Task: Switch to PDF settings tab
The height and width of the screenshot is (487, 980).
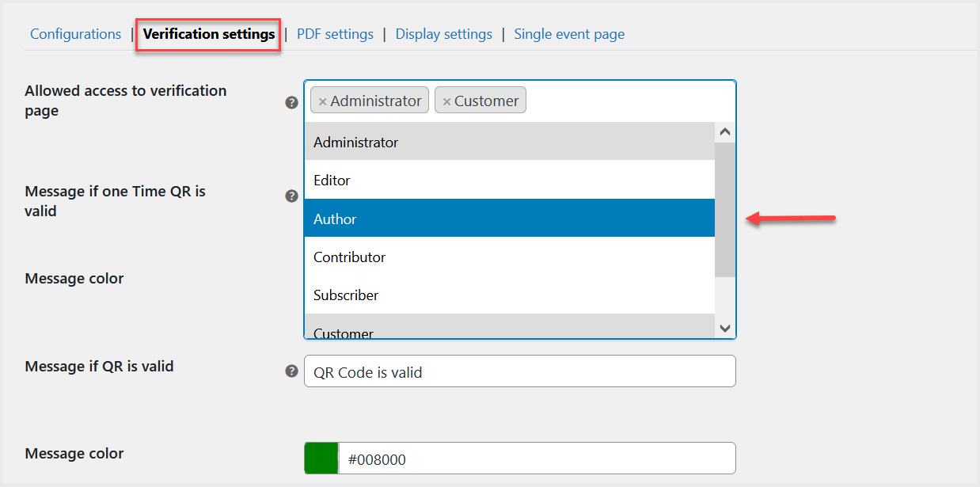Action: coord(335,34)
